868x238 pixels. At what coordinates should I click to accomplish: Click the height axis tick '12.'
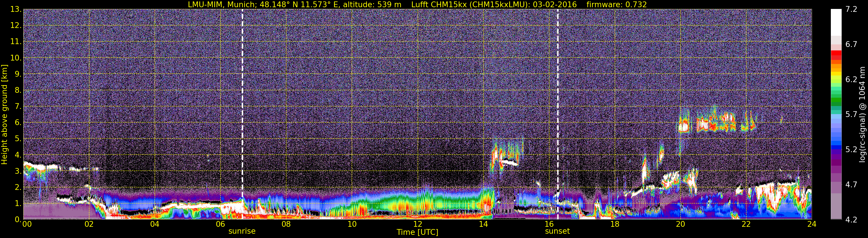(x=16, y=26)
